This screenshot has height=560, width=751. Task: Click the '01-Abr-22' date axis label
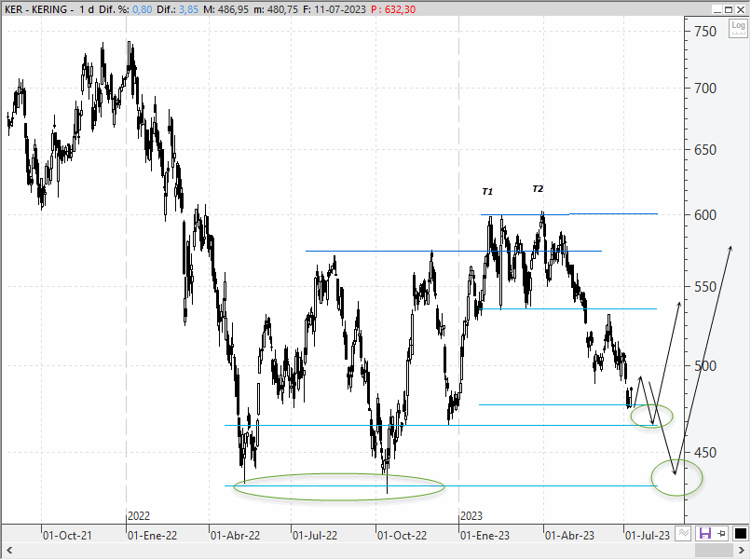[x=235, y=535]
